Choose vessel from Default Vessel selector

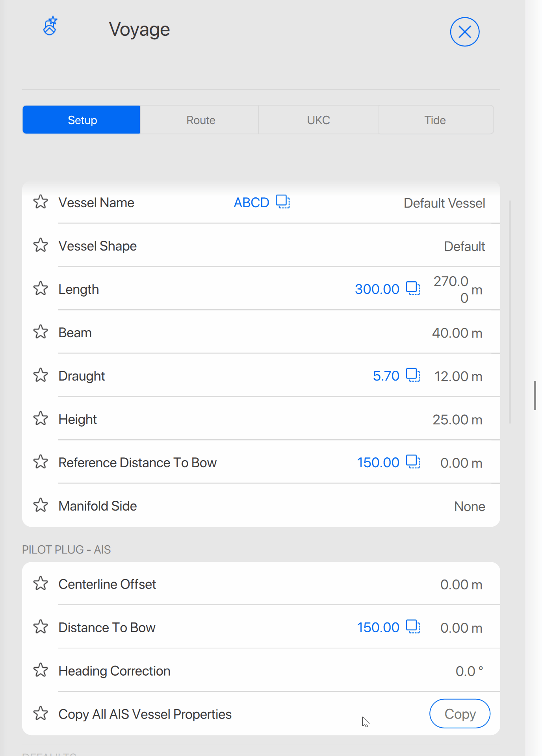coord(444,203)
